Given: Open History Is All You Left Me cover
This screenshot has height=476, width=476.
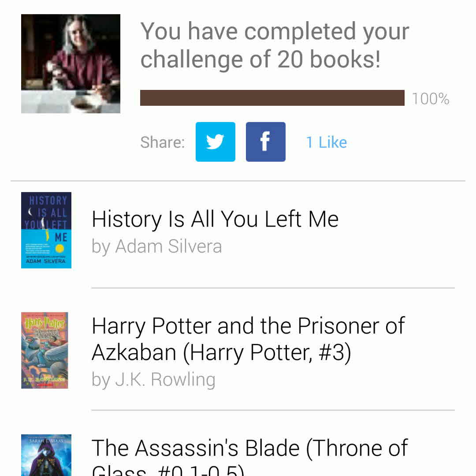Looking at the screenshot, I should pyautogui.click(x=46, y=230).
